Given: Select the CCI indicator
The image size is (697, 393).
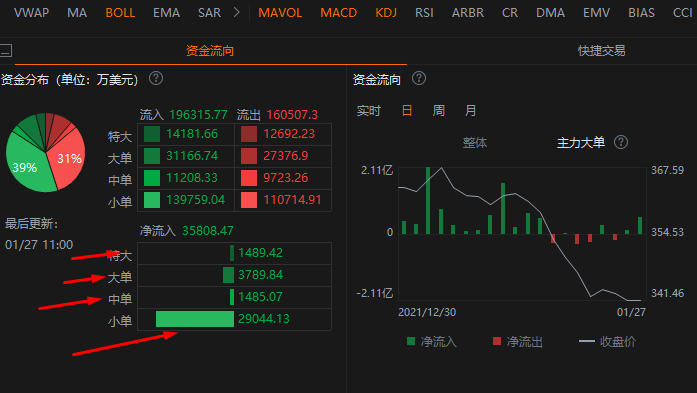Looking at the screenshot, I should (682, 13).
